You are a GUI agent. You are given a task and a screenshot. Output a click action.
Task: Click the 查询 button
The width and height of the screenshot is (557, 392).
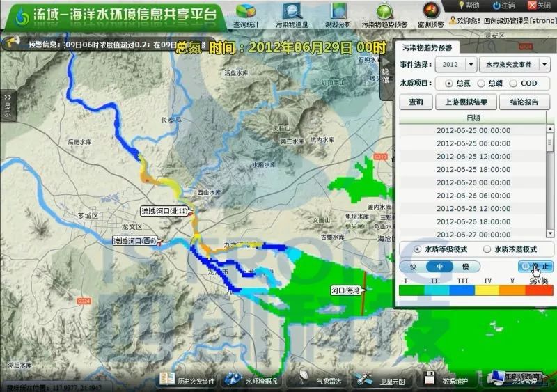[x=416, y=102]
